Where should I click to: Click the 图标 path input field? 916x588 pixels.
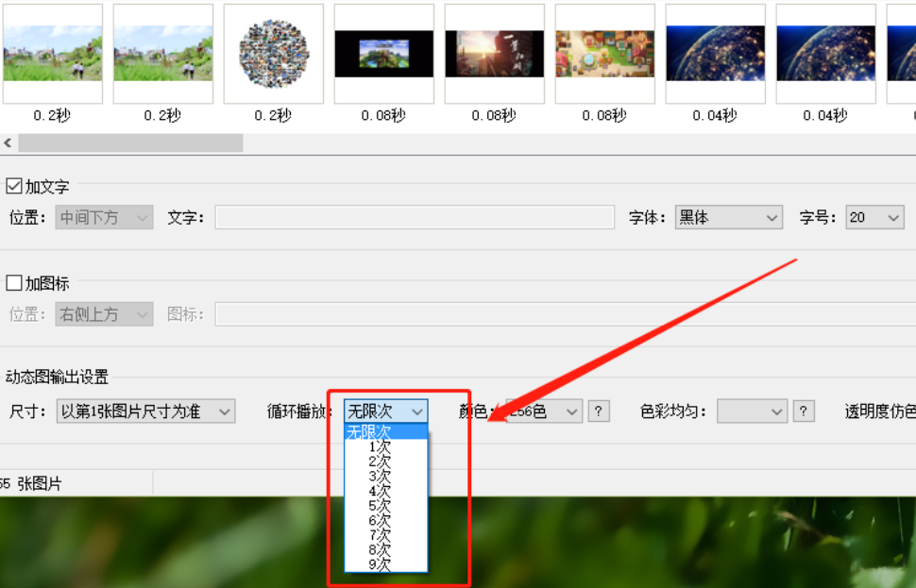tap(565, 314)
